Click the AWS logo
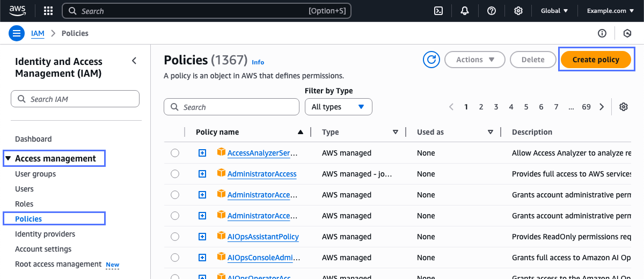Image resolution: width=644 pixels, height=279 pixels. pyautogui.click(x=17, y=10)
